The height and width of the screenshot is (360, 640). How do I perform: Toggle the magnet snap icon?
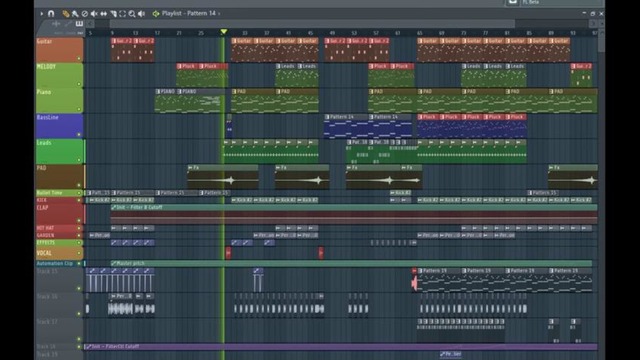tap(51, 13)
